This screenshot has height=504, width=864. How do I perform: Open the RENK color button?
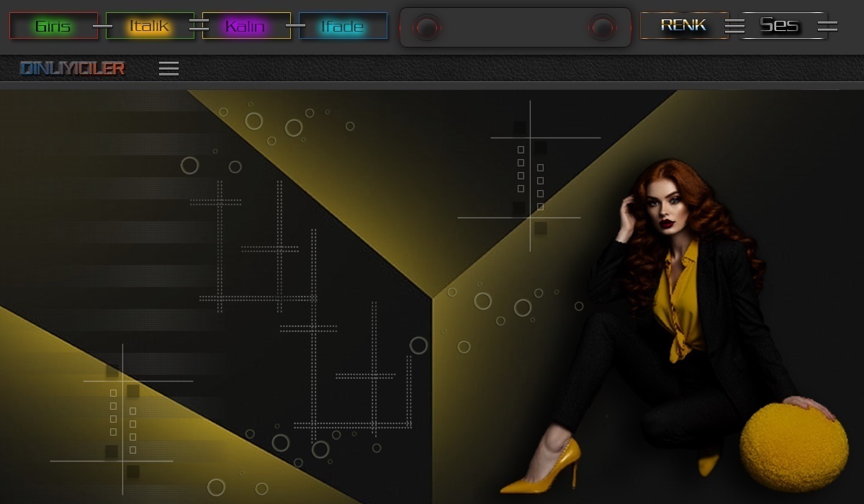[684, 25]
